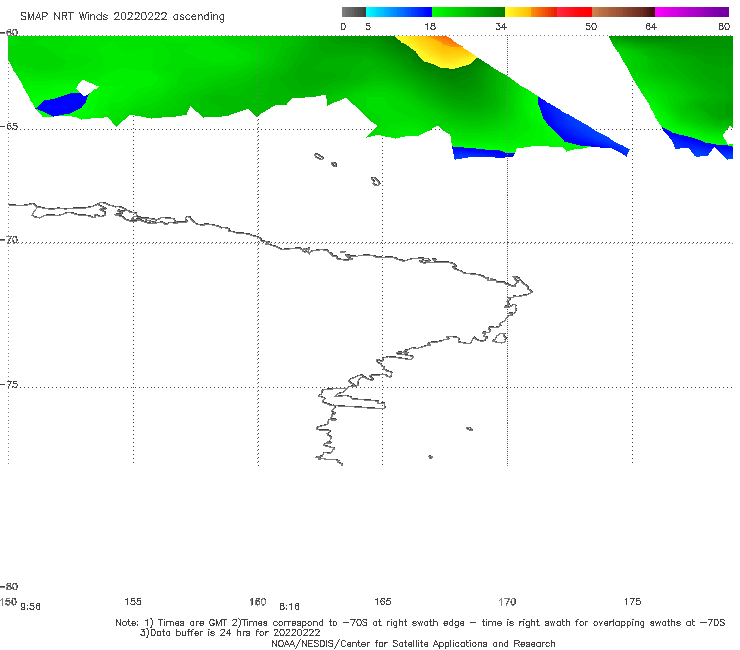Click the '-65' latitude axis label
Screen dimensions: 740x650
tap(9, 127)
